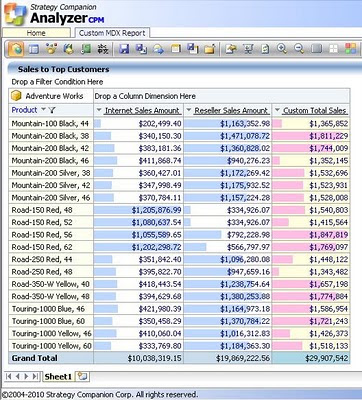This screenshot has height=400, width=362.
Task: Click the blue cloud arrow toolbar icon
Action: click(158, 49)
